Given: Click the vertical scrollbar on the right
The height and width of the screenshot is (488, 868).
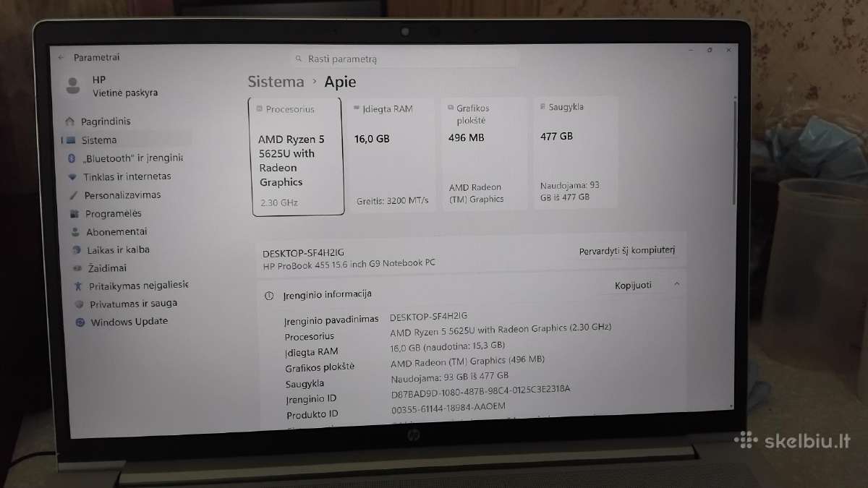Looking at the screenshot, I should [x=733, y=152].
